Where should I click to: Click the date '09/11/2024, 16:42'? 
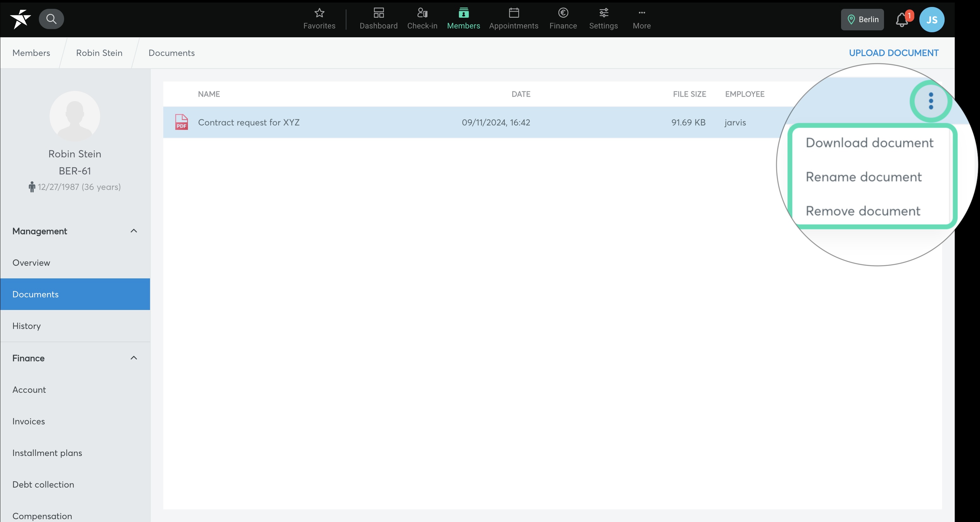click(496, 123)
